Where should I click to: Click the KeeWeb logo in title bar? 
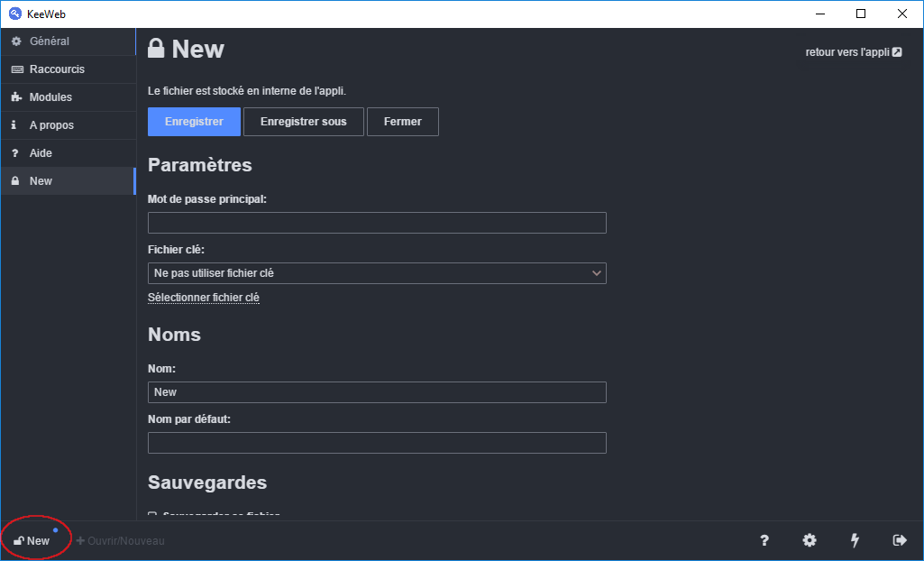click(x=14, y=14)
